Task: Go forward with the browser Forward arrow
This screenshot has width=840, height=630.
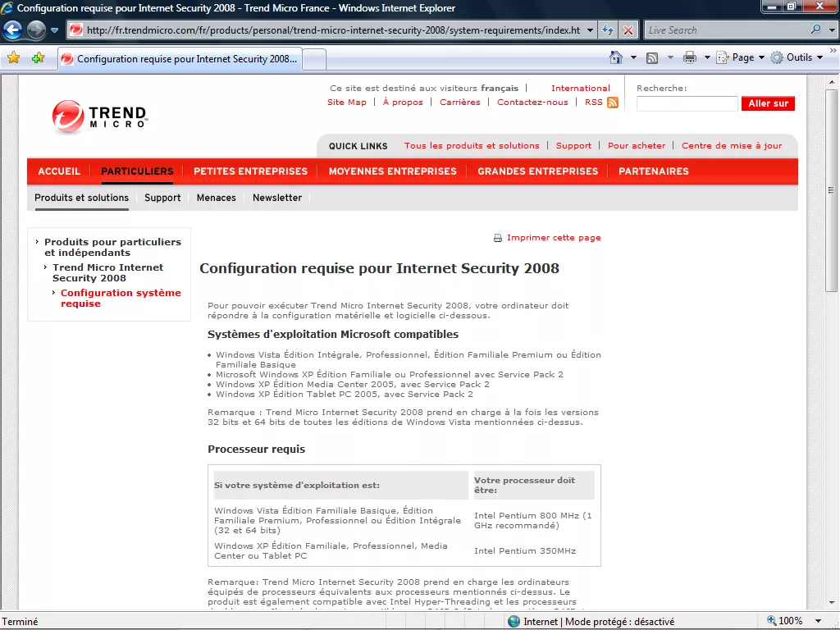Action: coord(36,30)
